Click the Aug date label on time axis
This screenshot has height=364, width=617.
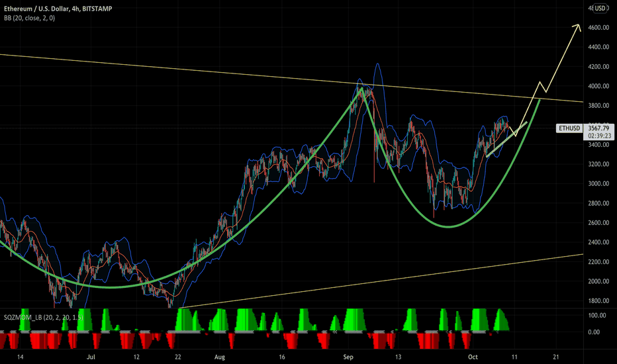(220, 357)
